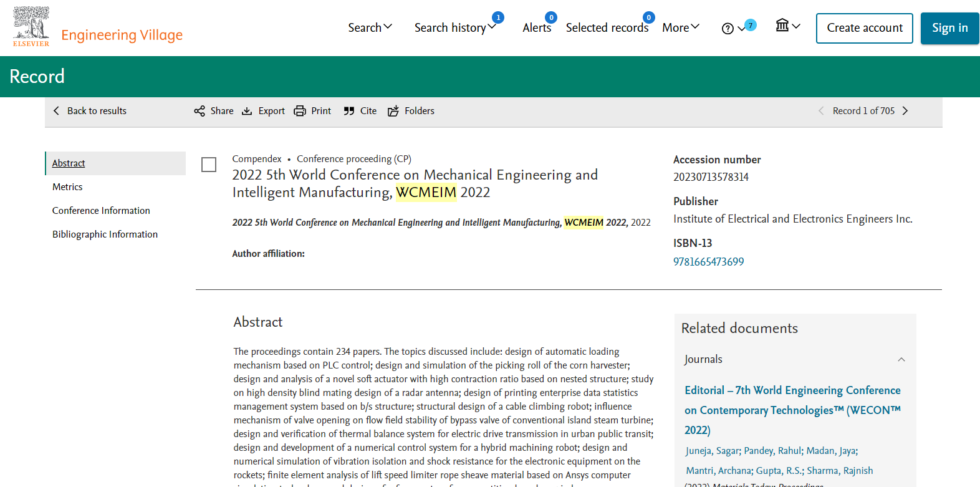Open Editorial 7th World Engineering Conference link
The width and height of the screenshot is (980, 487).
coord(793,410)
